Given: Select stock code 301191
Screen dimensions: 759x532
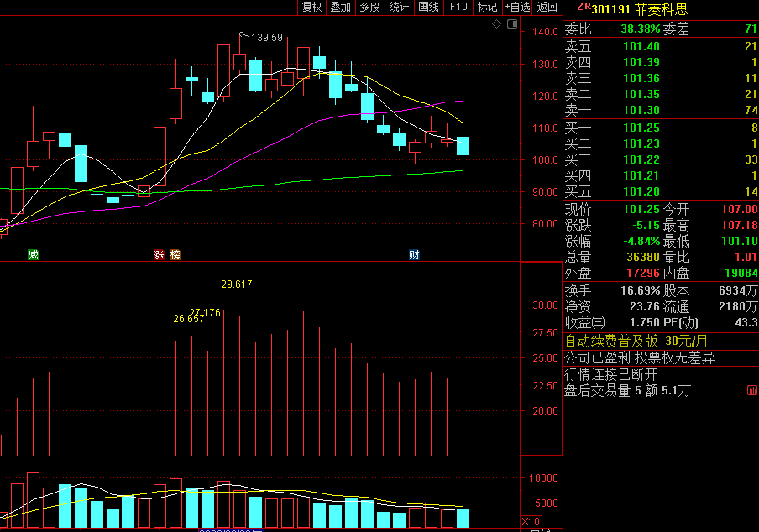Looking at the screenshot, I should tap(611, 9).
